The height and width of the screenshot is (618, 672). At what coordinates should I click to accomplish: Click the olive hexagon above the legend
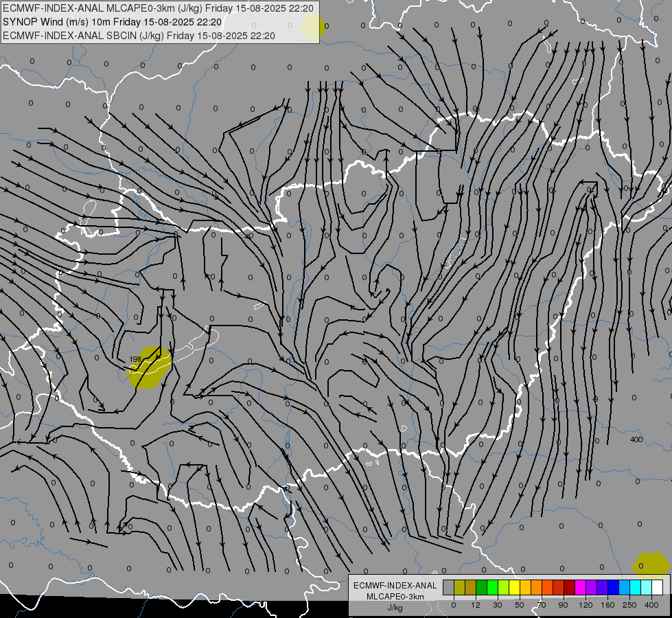point(651,564)
